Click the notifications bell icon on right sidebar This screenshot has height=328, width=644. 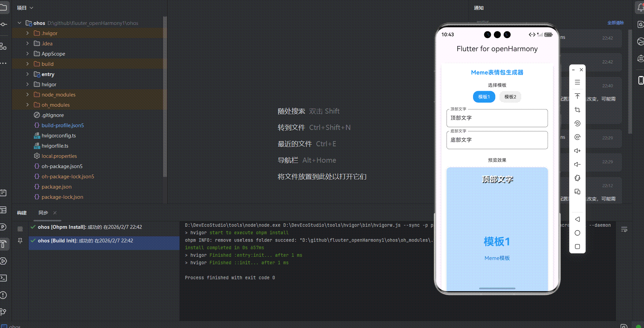pyautogui.click(x=641, y=8)
